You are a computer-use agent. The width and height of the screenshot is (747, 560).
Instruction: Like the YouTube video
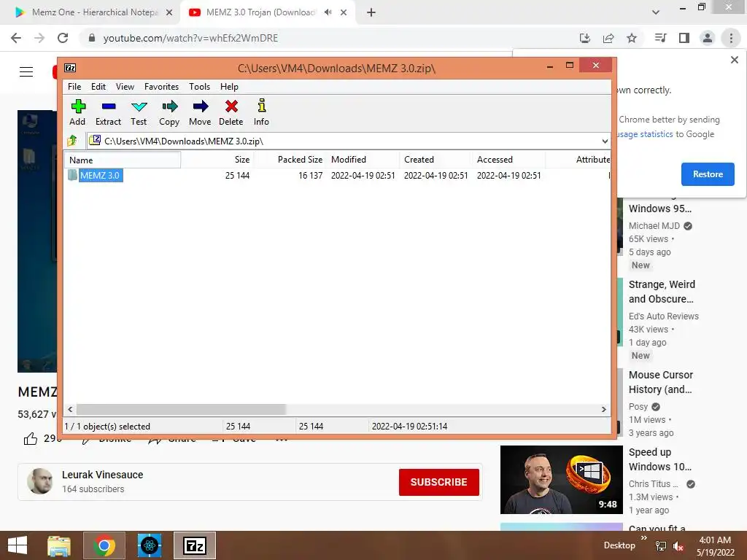tap(31, 438)
